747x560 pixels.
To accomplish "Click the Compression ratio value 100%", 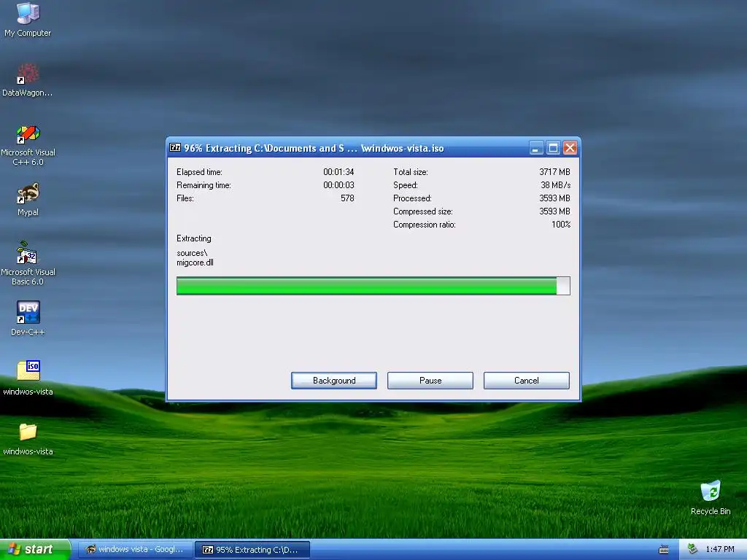I will 561,225.
